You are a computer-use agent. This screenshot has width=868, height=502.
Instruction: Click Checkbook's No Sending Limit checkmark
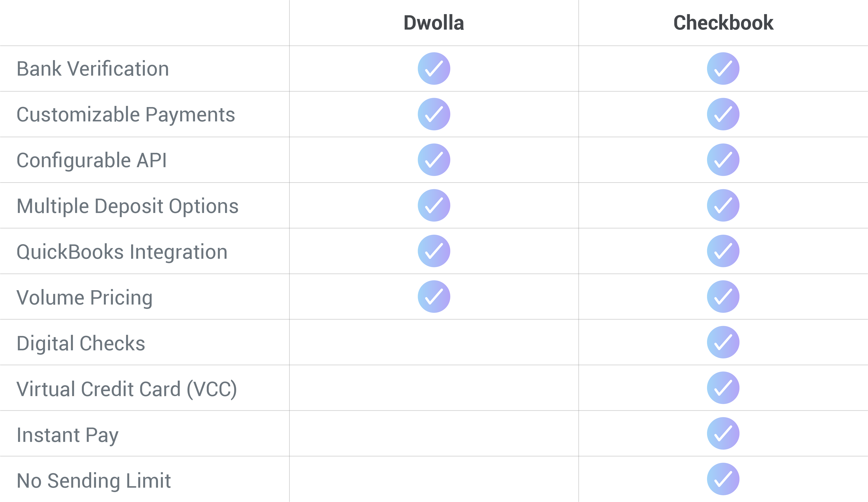tap(723, 479)
